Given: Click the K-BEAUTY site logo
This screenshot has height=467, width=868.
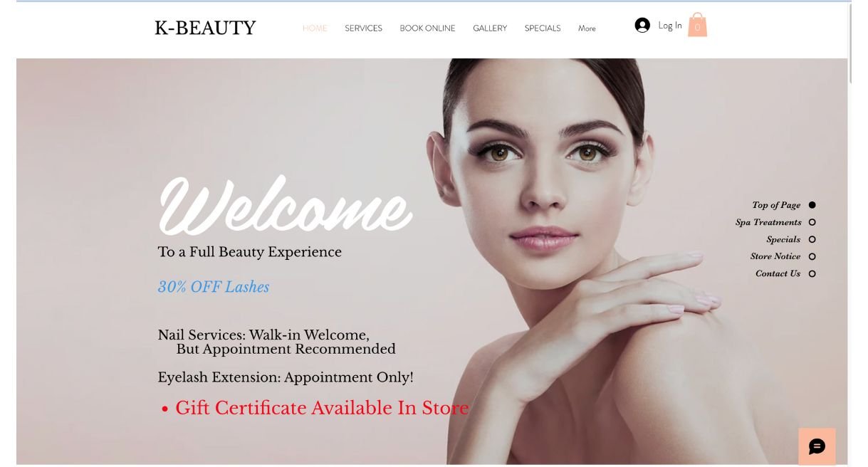Looking at the screenshot, I should (x=205, y=28).
